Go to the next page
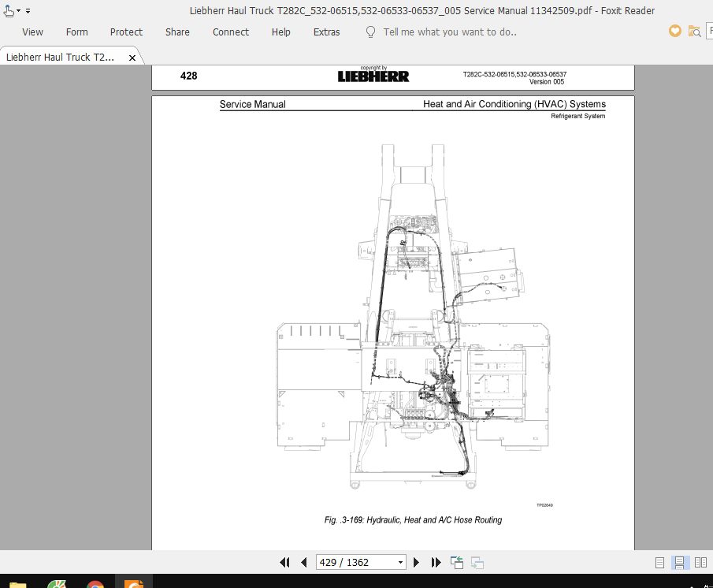The width and height of the screenshot is (713, 588). 416,562
